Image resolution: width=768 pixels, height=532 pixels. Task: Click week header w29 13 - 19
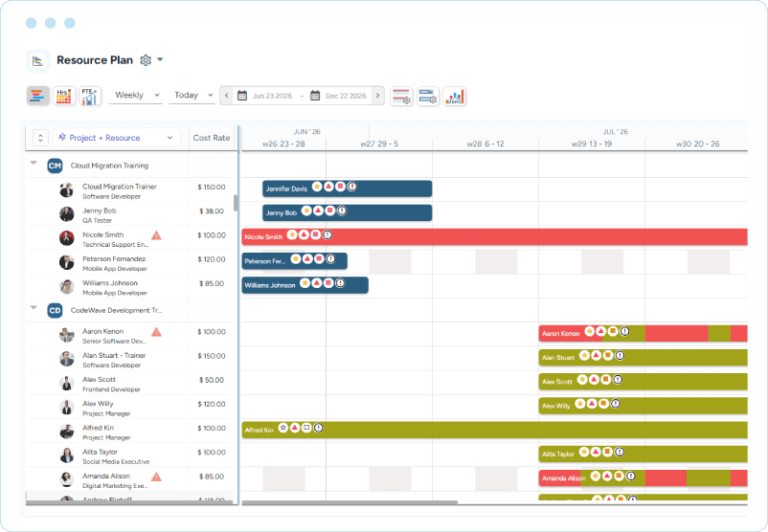coord(591,144)
